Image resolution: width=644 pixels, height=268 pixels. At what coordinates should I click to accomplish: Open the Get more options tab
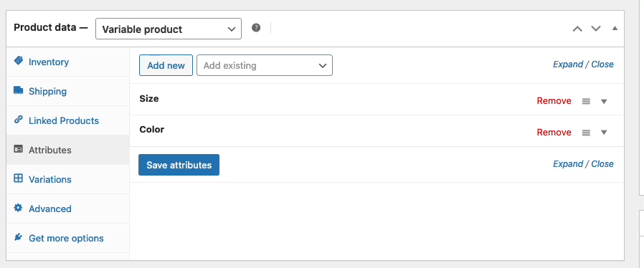(x=67, y=238)
